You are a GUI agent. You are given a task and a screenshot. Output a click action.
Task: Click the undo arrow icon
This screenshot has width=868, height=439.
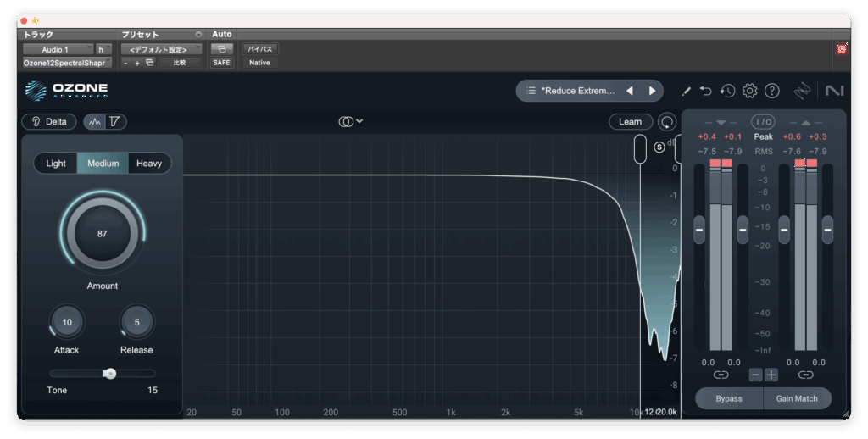[x=706, y=91]
